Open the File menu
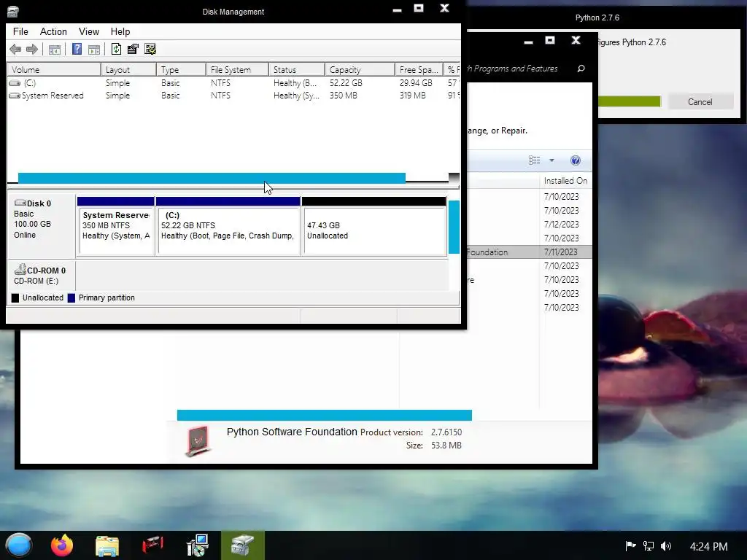 pos(20,31)
